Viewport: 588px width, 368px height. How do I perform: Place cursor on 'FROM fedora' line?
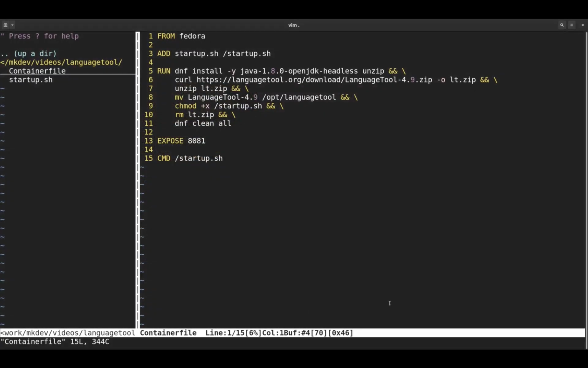pyautogui.click(x=181, y=36)
